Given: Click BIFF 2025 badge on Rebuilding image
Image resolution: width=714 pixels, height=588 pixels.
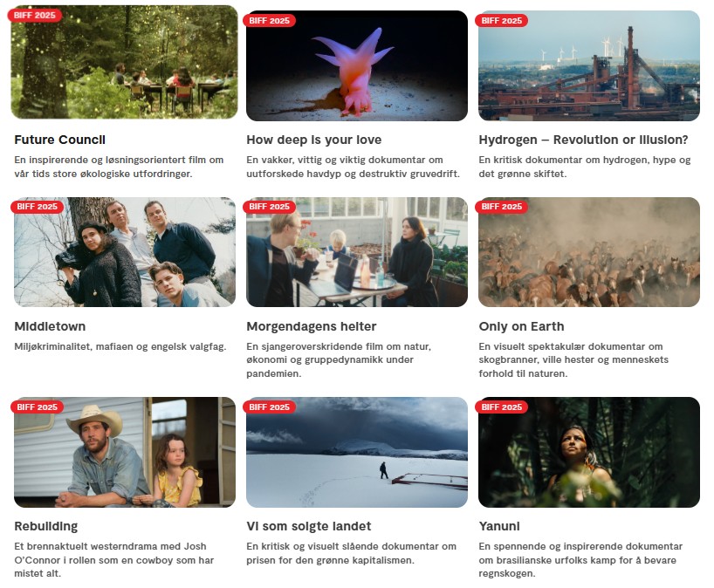Looking at the screenshot, I should pyautogui.click(x=37, y=407).
